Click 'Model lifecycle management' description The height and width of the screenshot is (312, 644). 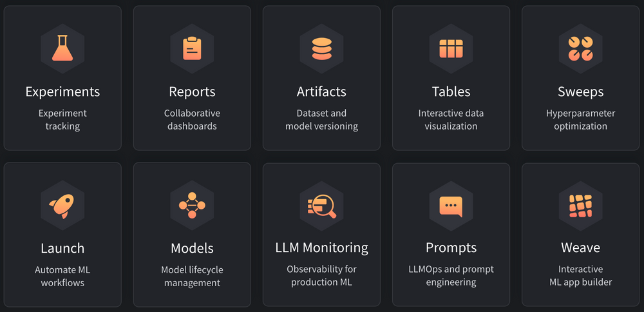[x=192, y=276]
